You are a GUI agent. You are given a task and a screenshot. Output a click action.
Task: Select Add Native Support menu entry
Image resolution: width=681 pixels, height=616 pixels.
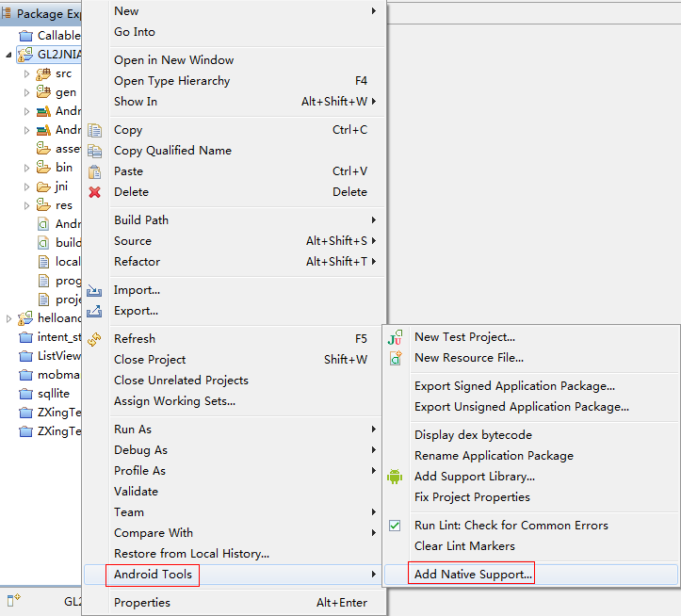473,575
